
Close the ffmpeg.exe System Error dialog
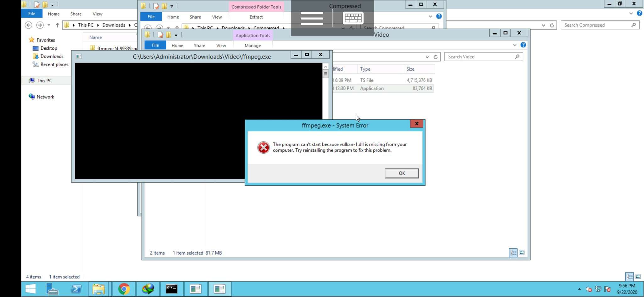point(416,124)
